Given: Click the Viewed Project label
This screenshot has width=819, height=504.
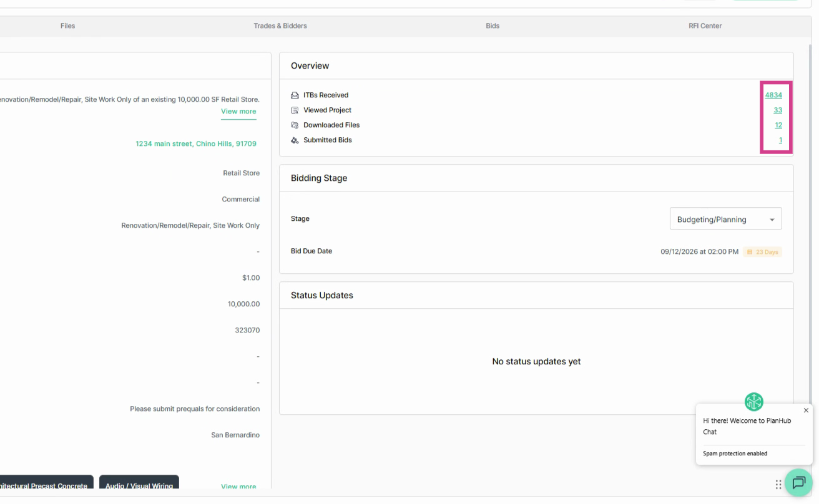Looking at the screenshot, I should pyautogui.click(x=328, y=110).
